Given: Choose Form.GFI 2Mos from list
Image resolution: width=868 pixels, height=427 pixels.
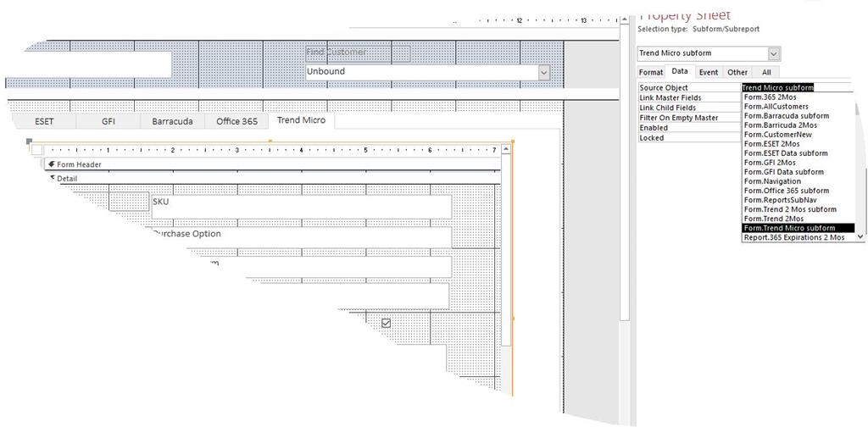Looking at the screenshot, I should click(x=798, y=163).
